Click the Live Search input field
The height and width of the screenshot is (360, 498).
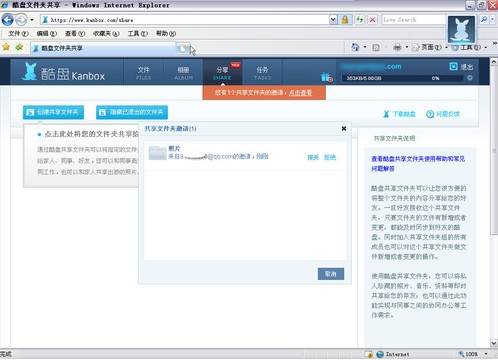[414, 20]
